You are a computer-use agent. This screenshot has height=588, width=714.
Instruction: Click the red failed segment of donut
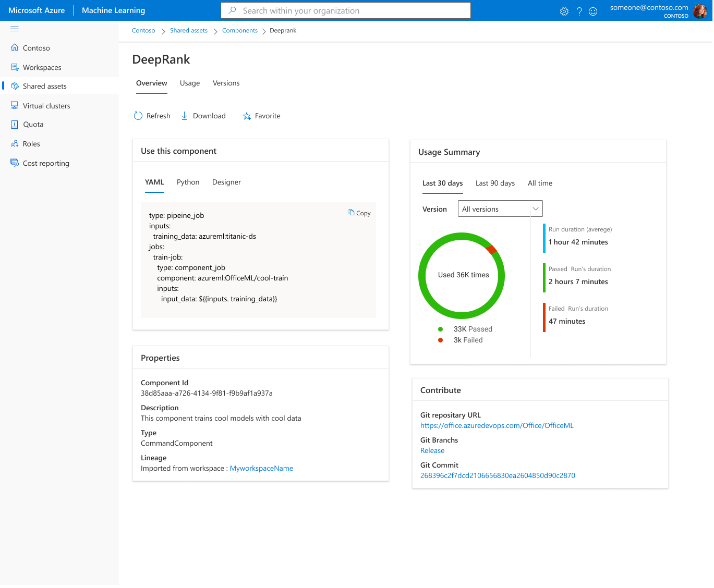[x=491, y=249]
